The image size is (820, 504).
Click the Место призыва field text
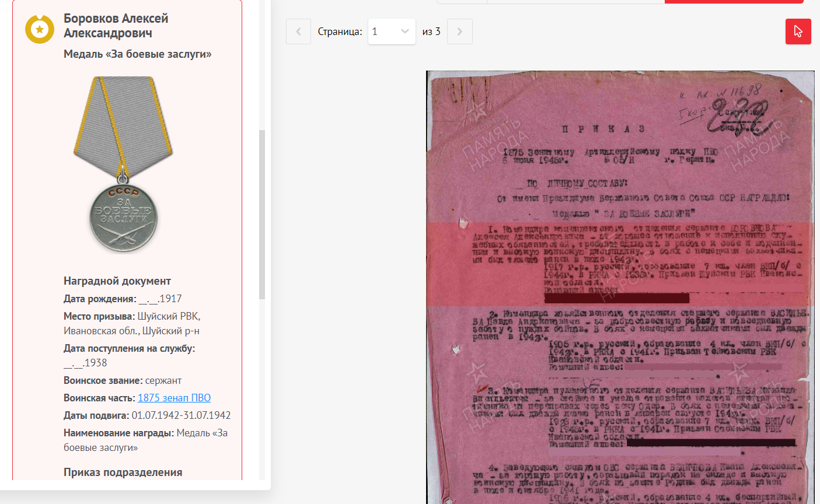132,324
